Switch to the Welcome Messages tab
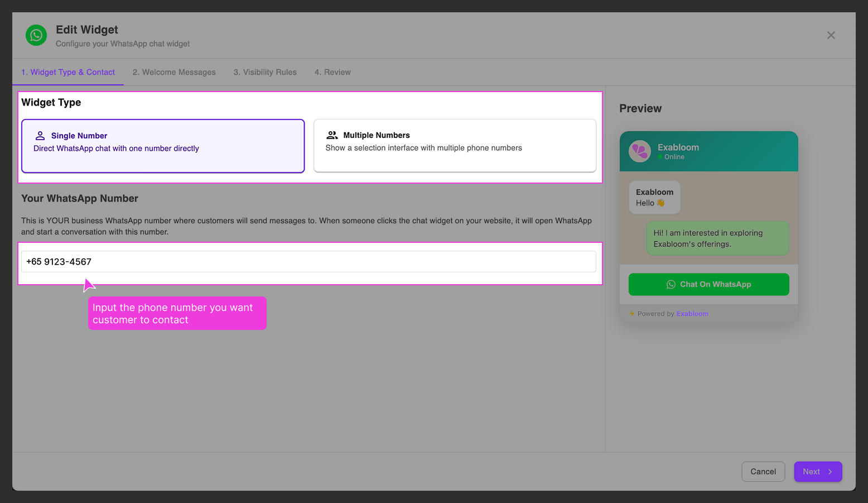This screenshot has width=868, height=503. (x=174, y=72)
